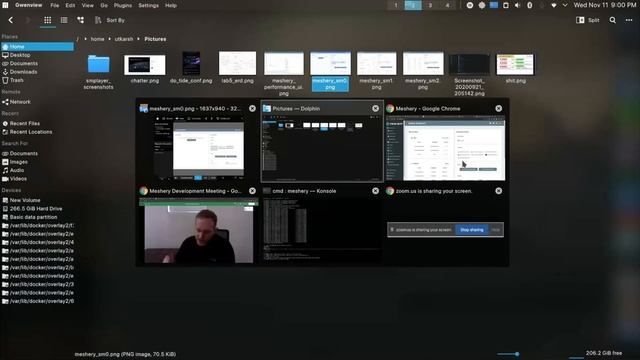Image resolution: width=640 pixels, height=360 pixels.
Task: Open the Settings menu
Action: [x=148, y=5]
